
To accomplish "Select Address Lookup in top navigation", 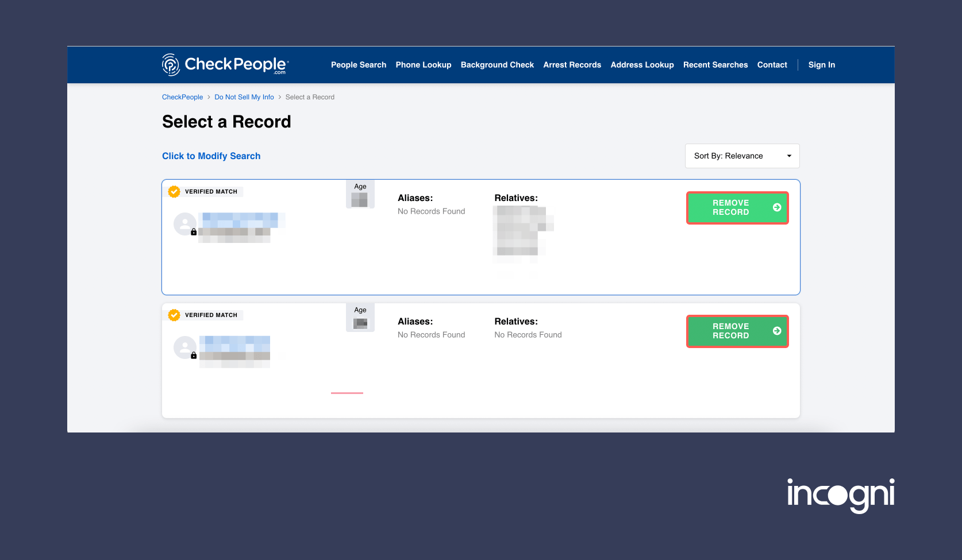I will (642, 65).
